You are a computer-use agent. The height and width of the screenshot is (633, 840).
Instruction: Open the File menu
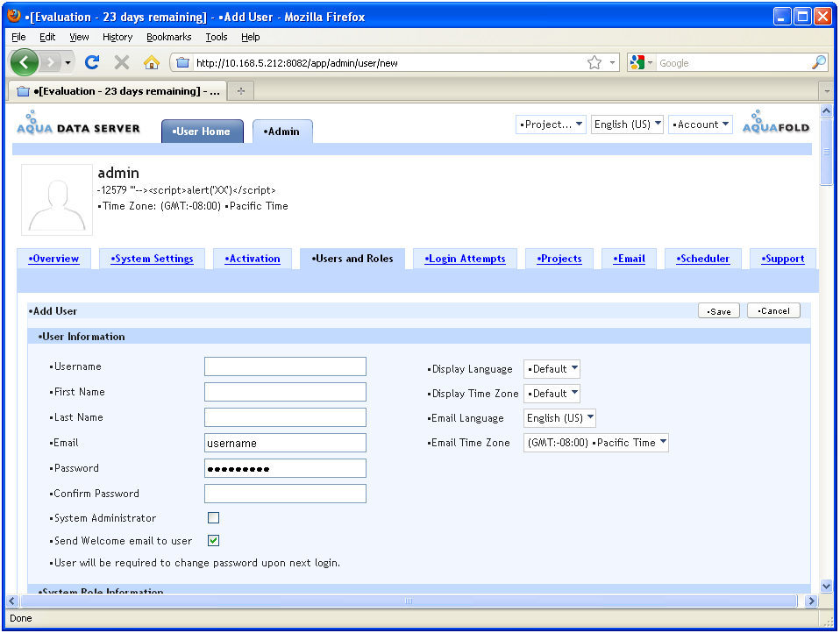click(18, 37)
